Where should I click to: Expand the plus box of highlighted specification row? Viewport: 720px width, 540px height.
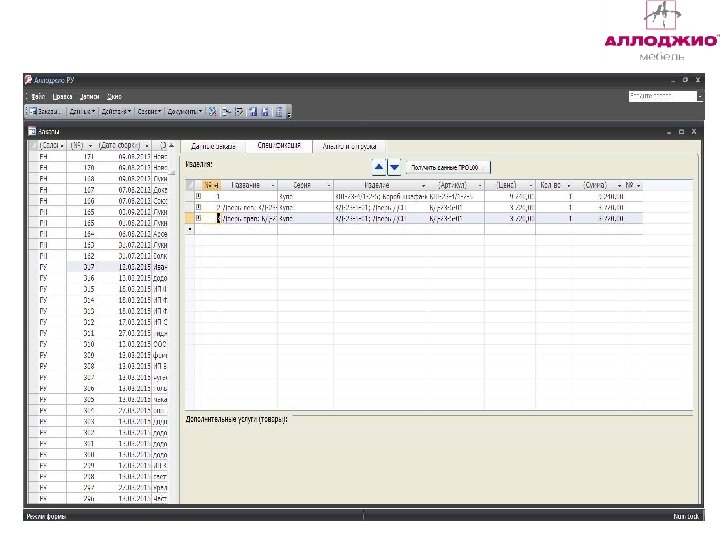[199, 218]
